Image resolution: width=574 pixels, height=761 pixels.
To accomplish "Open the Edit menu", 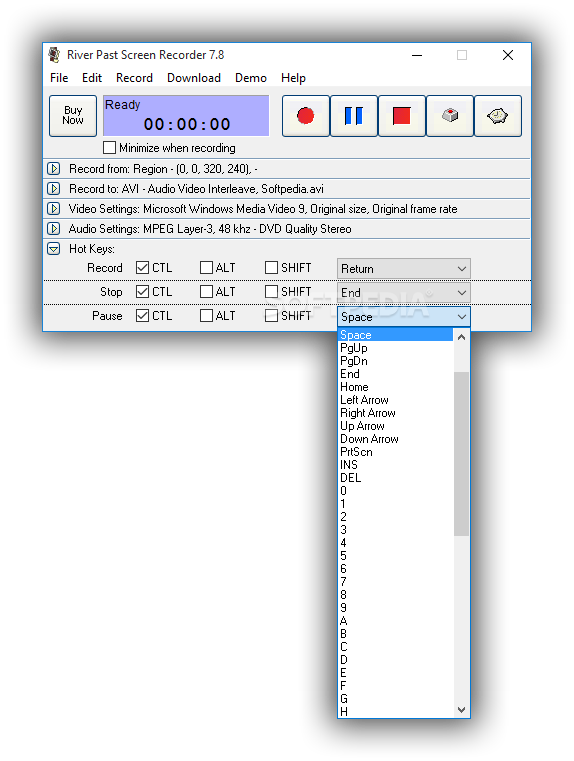I will click(x=92, y=78).
